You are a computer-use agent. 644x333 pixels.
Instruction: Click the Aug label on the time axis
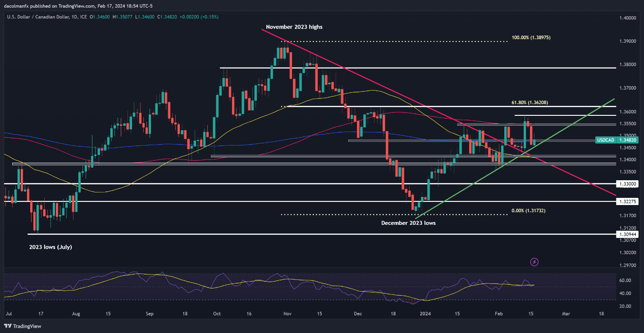point(76,313)
